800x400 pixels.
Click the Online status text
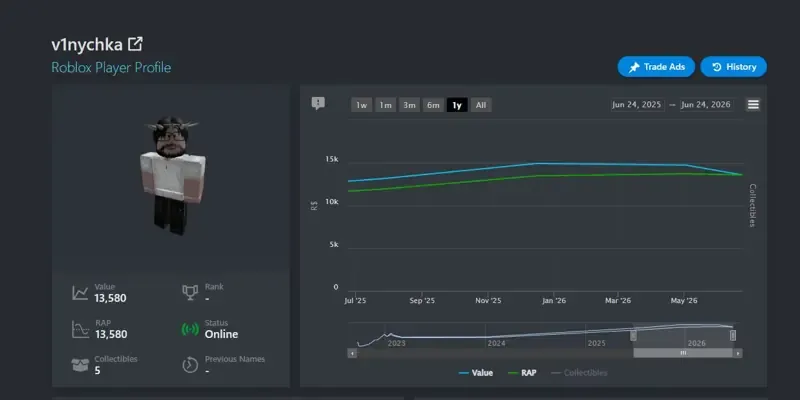tap(221, 334)
